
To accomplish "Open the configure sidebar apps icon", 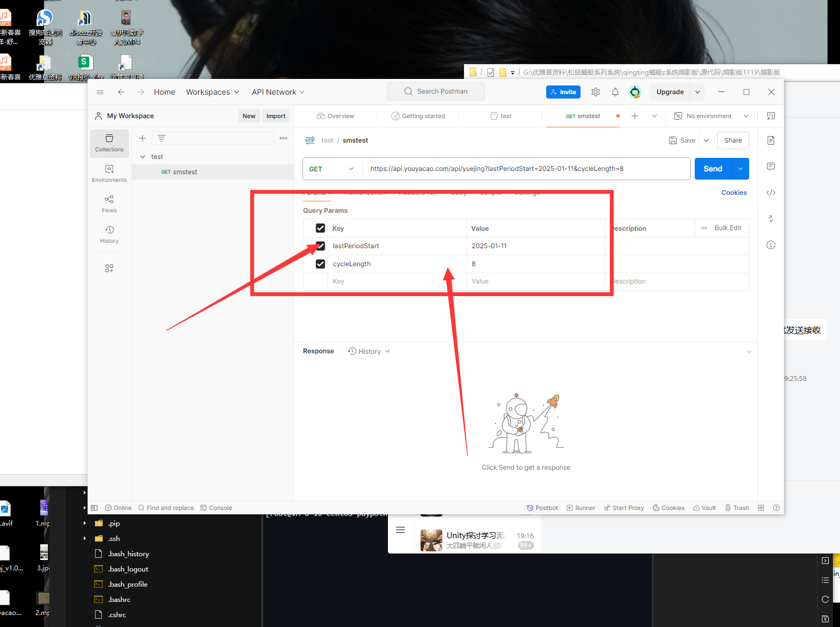I will [109, 268].
